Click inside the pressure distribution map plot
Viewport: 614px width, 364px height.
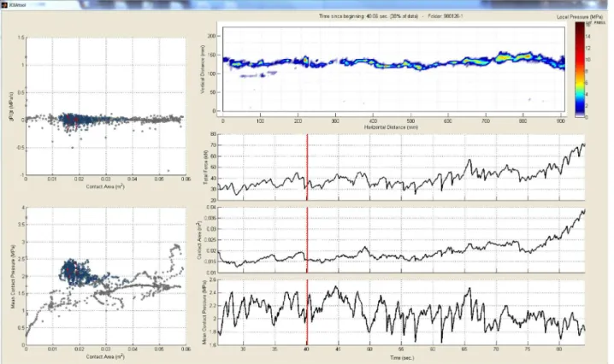393,69
